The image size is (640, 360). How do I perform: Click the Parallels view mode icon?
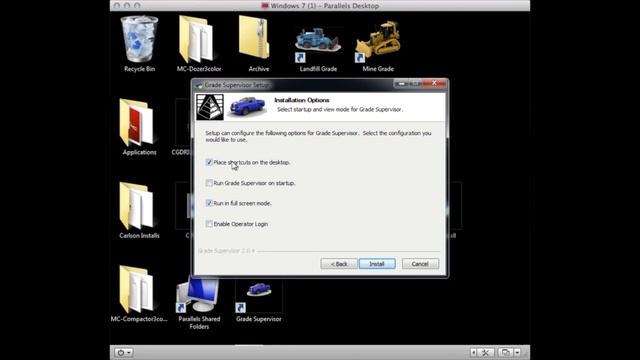click(x=505, y=352)
